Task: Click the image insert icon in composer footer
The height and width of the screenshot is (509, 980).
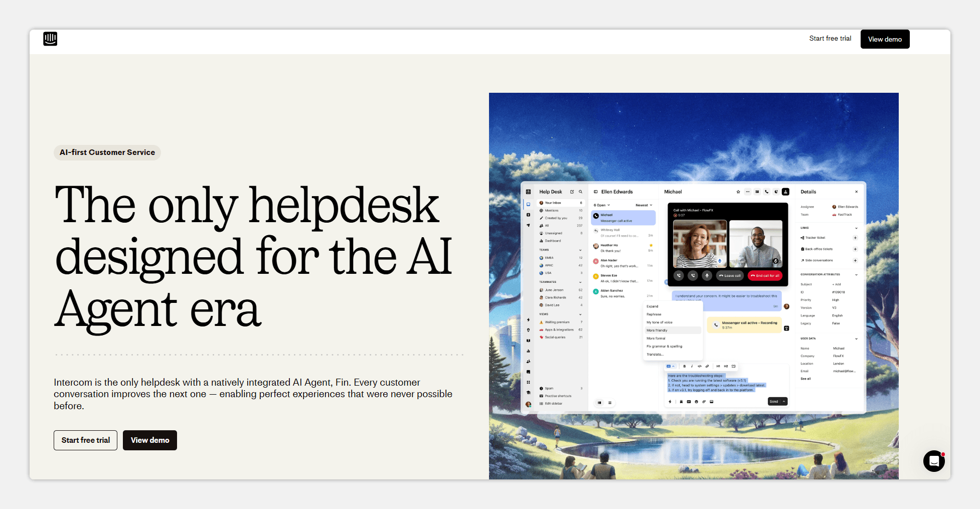Action: (x=712, y=402)
